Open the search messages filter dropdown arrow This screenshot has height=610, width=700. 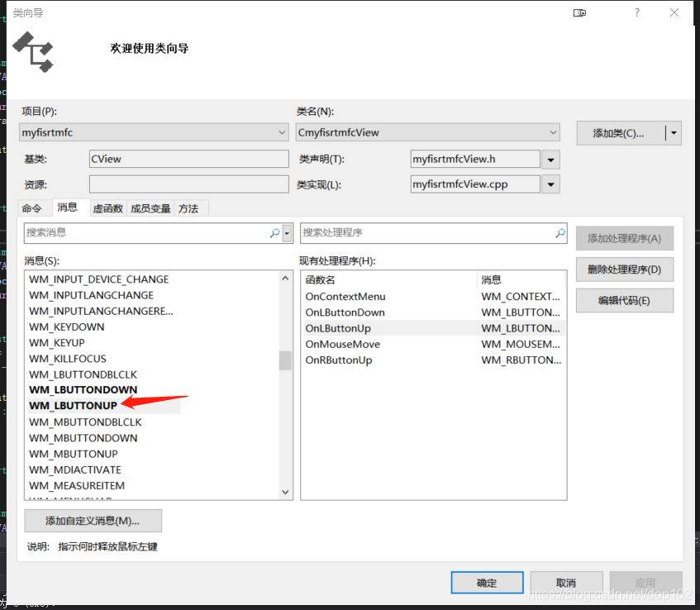pyautogui.click(x=287, y=233)
